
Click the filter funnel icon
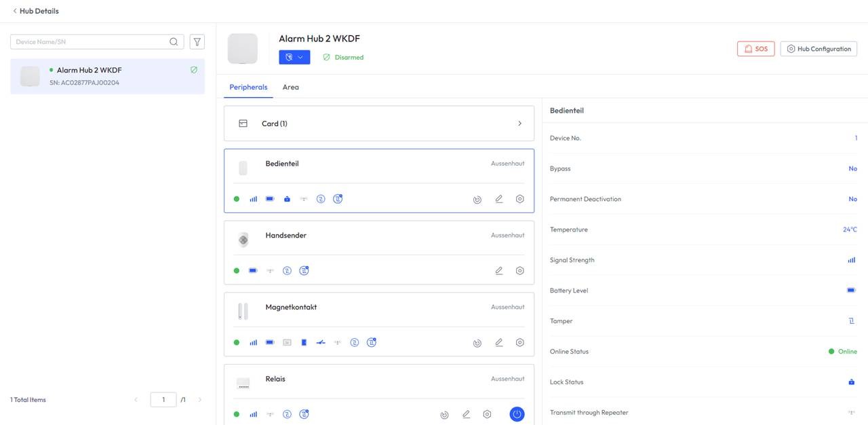click(x=197, y=42)
